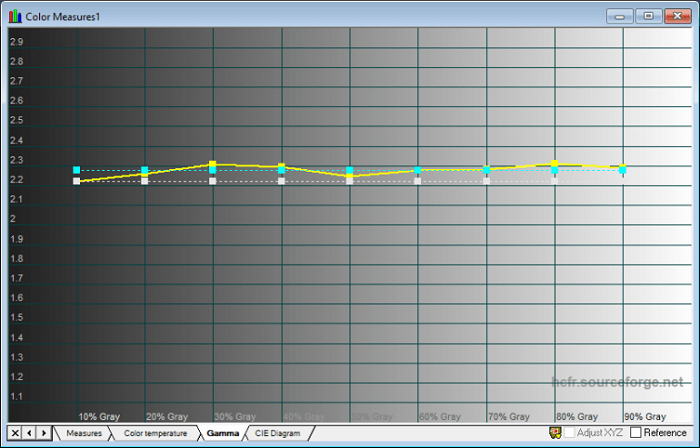Toggle the Adjust XYZ checkbox
Image resolution: width=700 pixels, height=448 pixels.
click(570, 433)
